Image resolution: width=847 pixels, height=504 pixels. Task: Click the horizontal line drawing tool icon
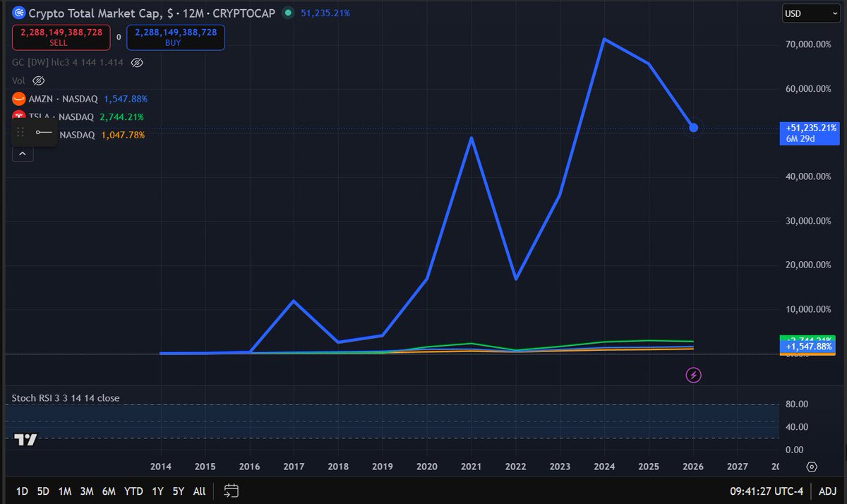point(44,132)
